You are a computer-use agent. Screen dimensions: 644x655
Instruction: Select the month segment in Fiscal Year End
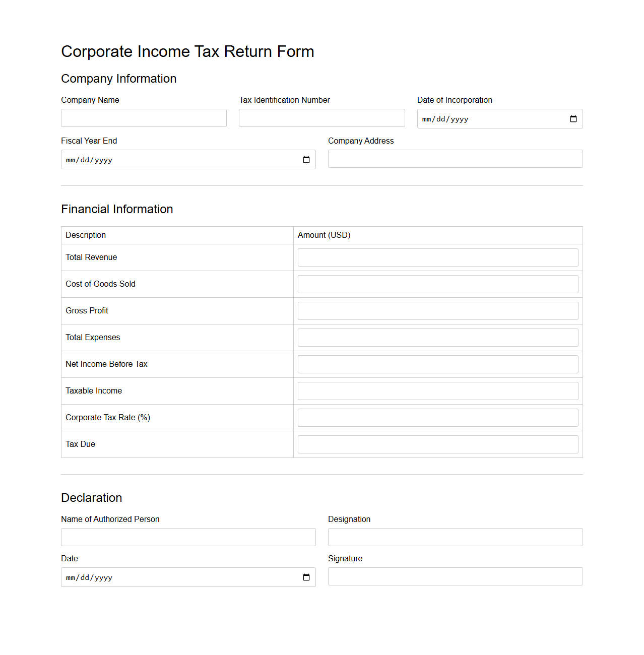pyautogui.click(x=71, y=159)
